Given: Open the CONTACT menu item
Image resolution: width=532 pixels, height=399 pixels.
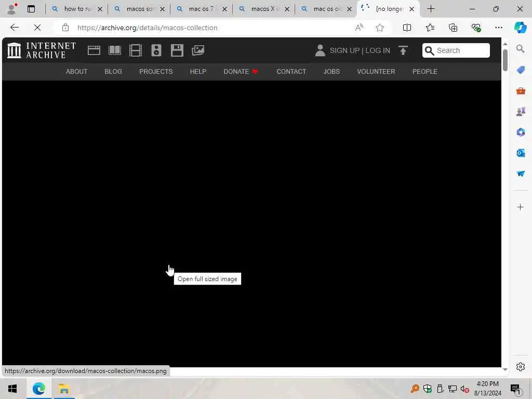Looking at the screenshot, I should tap(291, 72).
